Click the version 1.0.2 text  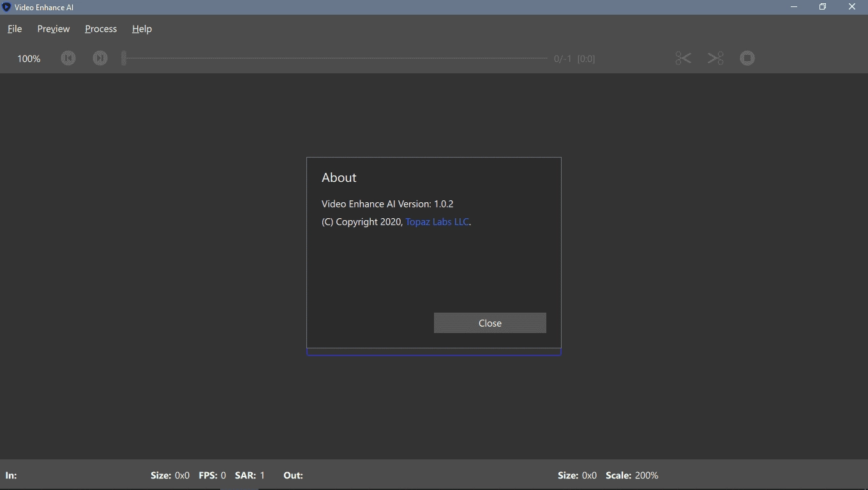pos(444,204)
